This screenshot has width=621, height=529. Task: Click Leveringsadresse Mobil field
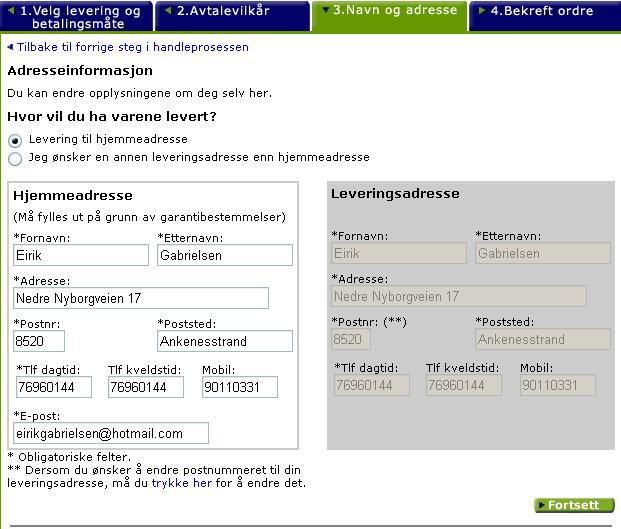click(558, 385)
